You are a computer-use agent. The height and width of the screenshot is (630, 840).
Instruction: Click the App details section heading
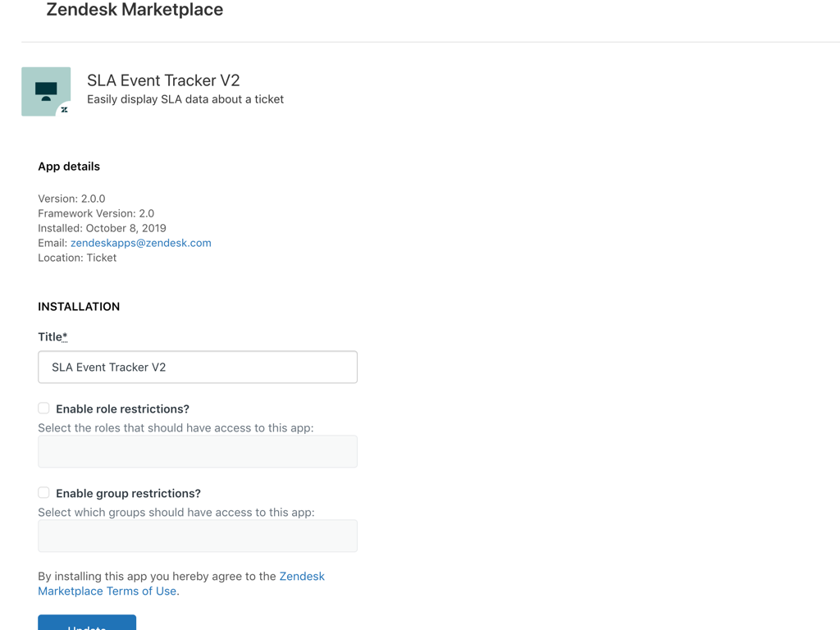[69, 166]
